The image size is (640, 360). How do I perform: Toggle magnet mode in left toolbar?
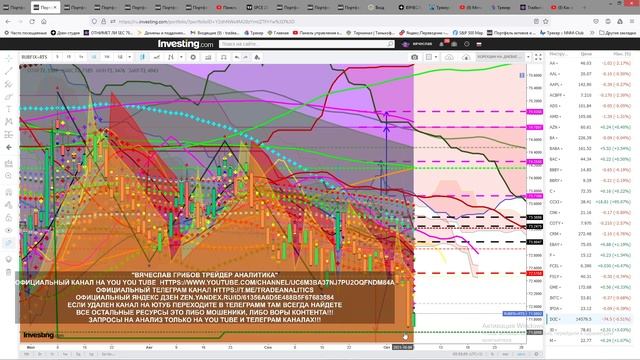pos(9,192)
